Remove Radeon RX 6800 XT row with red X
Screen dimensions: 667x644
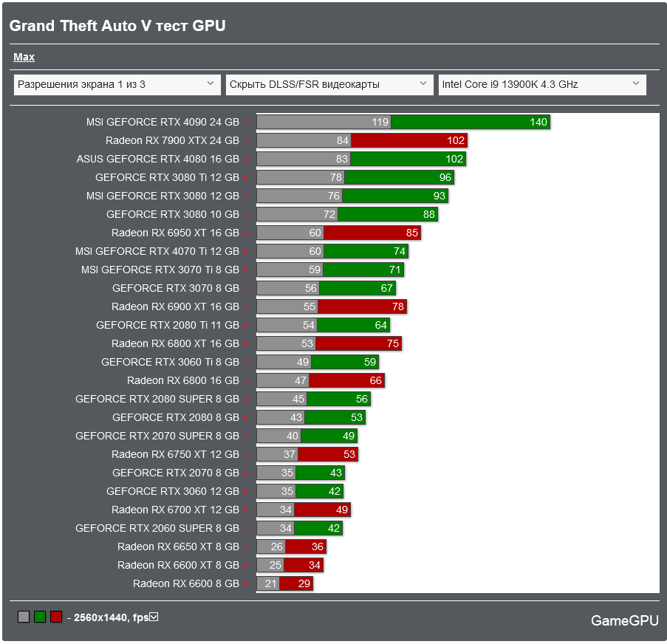click(x=246, y=344)
